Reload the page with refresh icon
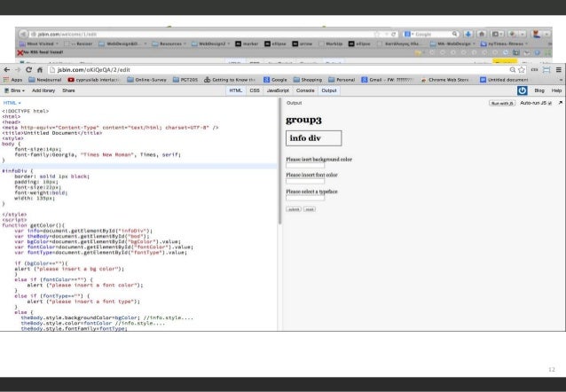Screen dimensions: 566x392 pyautogui.click(x=28, y=68)
